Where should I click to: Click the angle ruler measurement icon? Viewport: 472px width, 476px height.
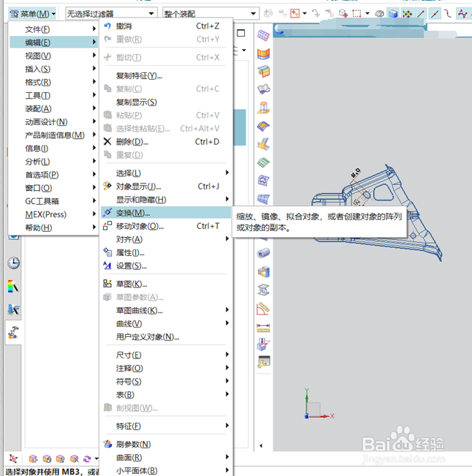click(263, 309)
